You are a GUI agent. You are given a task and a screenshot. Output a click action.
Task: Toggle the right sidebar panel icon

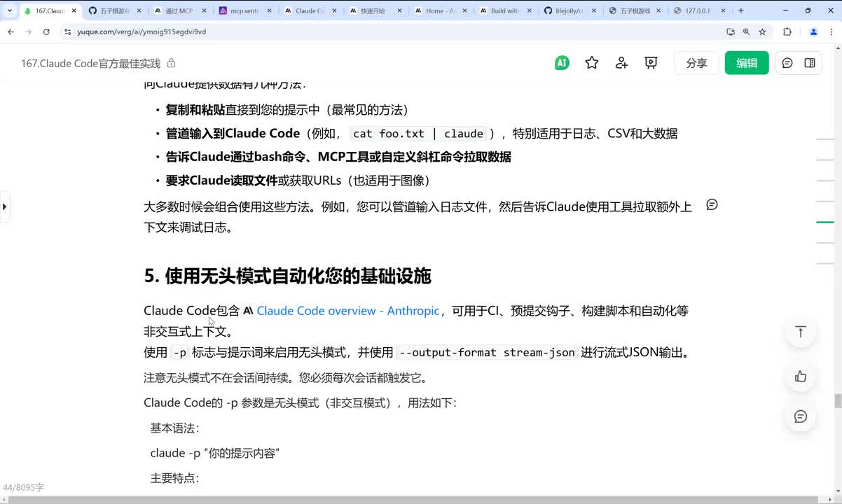(x=810, y=63)
